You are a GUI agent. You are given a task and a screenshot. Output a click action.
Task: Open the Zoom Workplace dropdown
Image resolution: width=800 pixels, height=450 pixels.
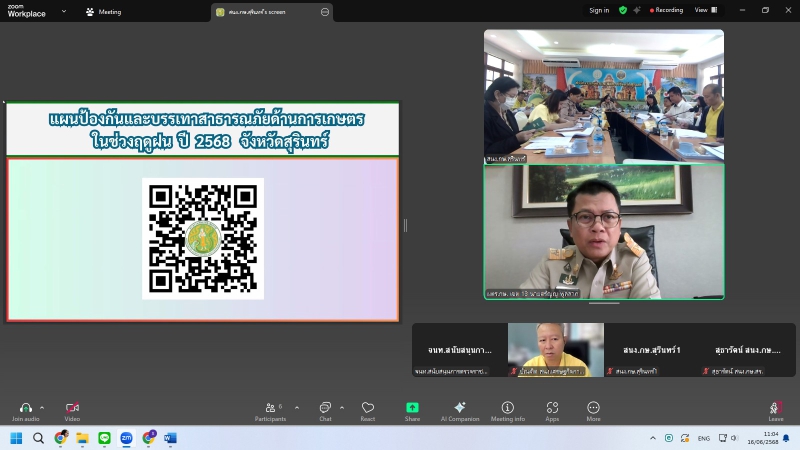[x=64, y=11]
